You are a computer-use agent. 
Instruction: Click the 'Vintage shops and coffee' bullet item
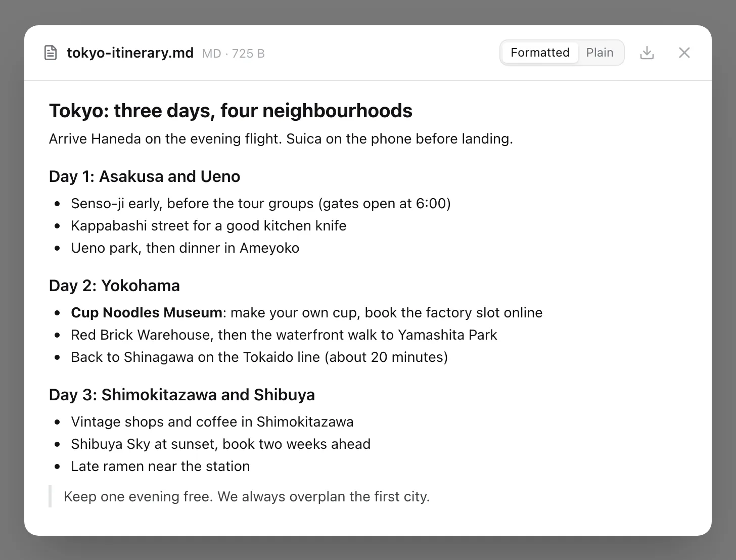tap(212, 422)
